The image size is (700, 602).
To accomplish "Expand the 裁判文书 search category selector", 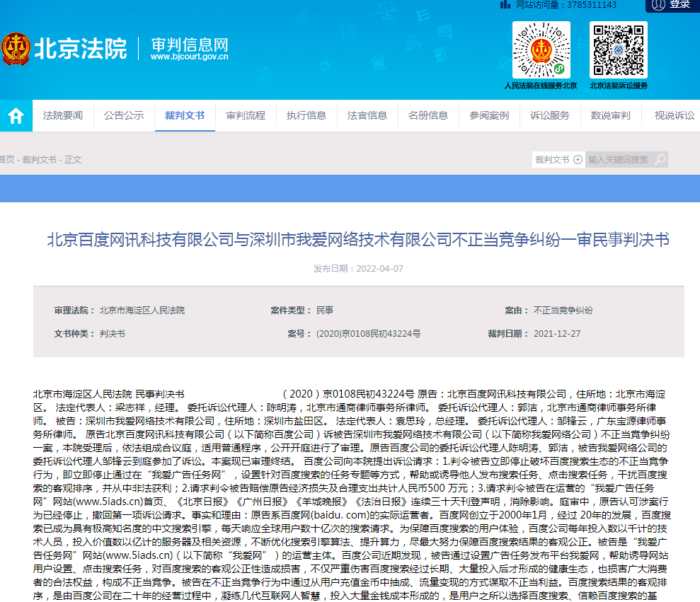I will 558,159.
